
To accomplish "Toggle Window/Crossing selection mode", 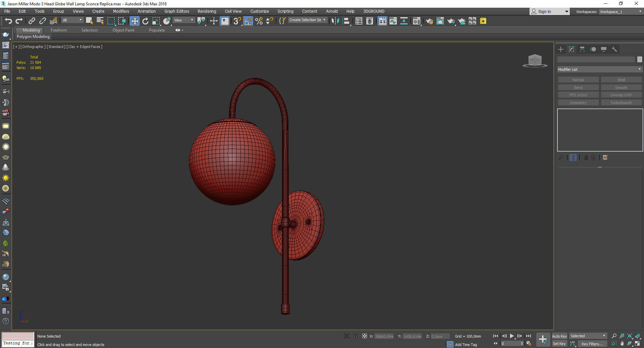I will click(x=122, y=21).
